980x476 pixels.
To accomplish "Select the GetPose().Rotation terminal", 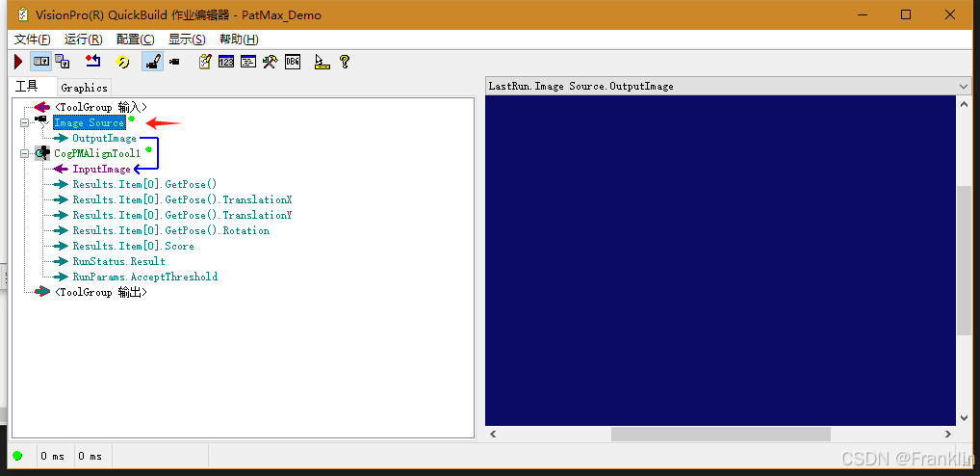I will tap(170, 231).
